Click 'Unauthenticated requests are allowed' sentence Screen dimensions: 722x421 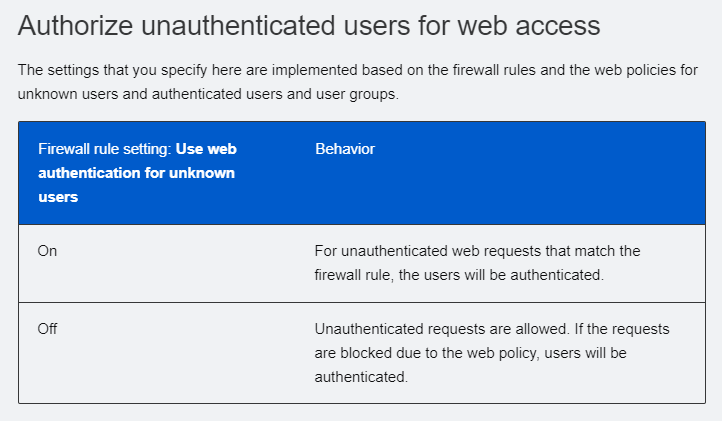click(x=442, y=329)
